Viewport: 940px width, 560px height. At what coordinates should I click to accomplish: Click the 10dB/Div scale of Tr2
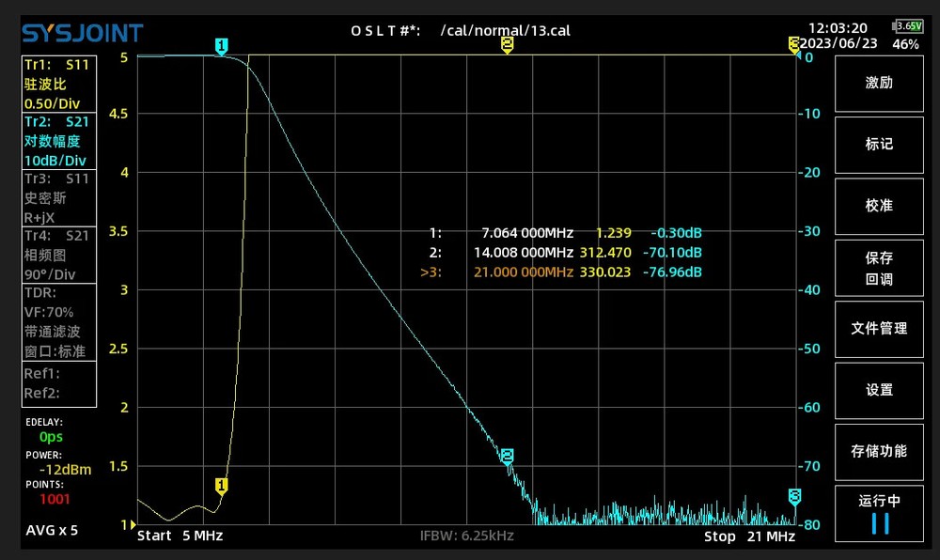[x=55, y=161]
